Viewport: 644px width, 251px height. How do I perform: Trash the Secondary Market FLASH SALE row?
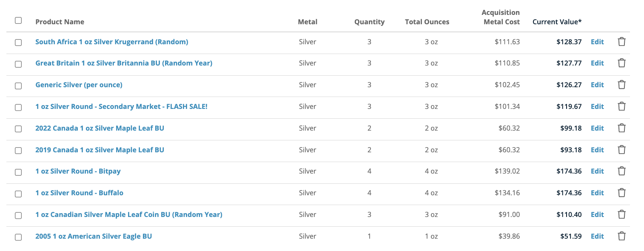click(x=621, y=106)
